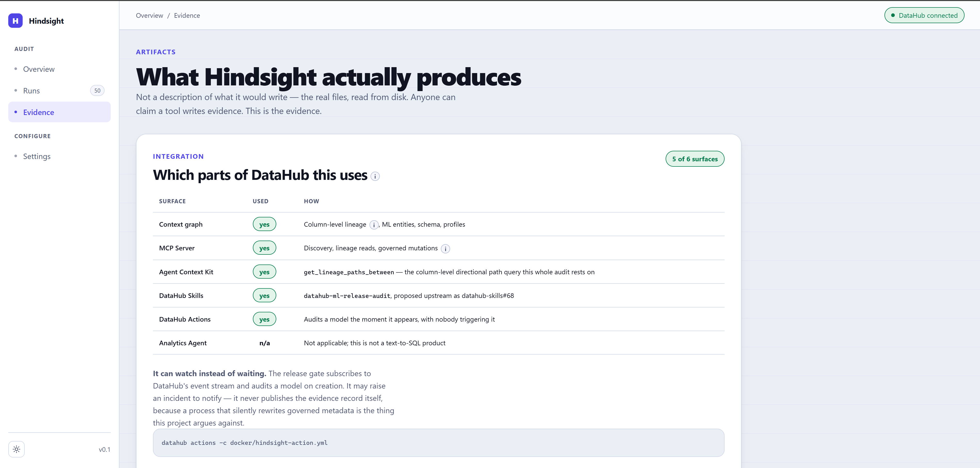The width and height of the screenshot is (980, 468).
Task: Click the Overview breadcrumb link
Action: pos(150,16)
